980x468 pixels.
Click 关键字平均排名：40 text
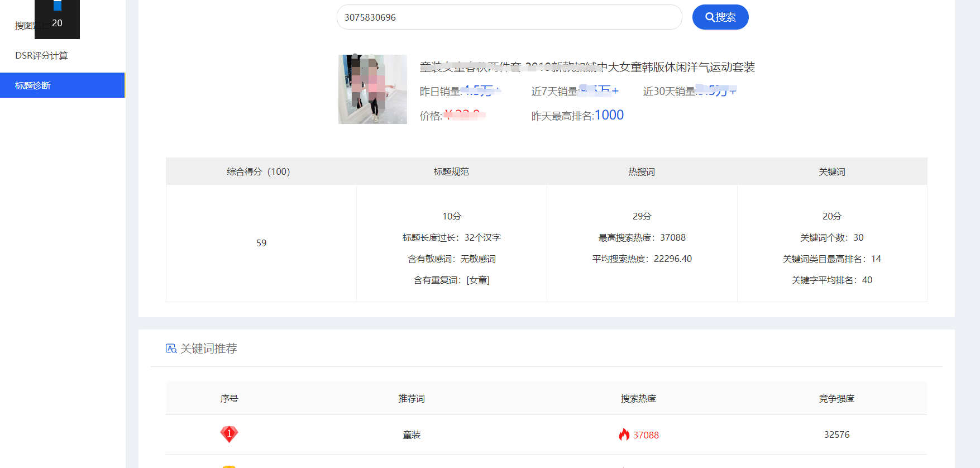pyautogui.click(x=832, y=280)
